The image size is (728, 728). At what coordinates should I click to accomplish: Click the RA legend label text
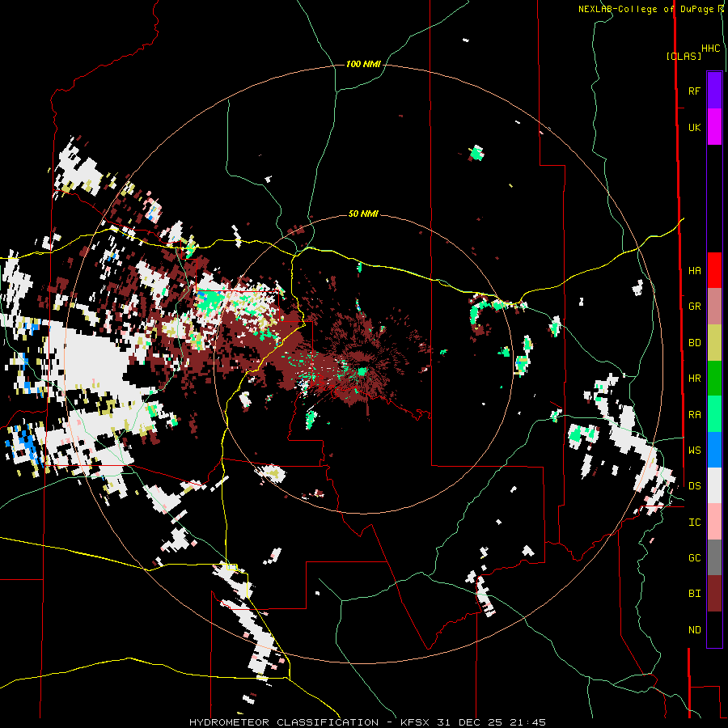(x=694, y=415)
